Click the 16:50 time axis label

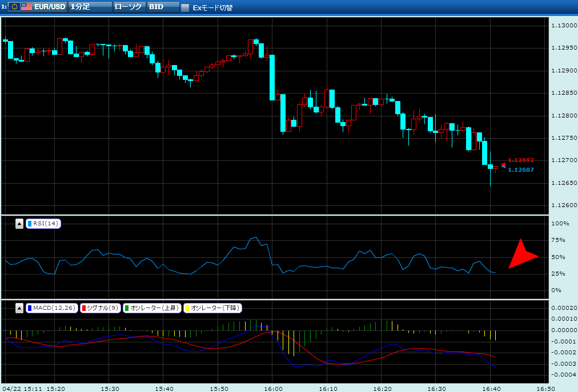[545, 389]
